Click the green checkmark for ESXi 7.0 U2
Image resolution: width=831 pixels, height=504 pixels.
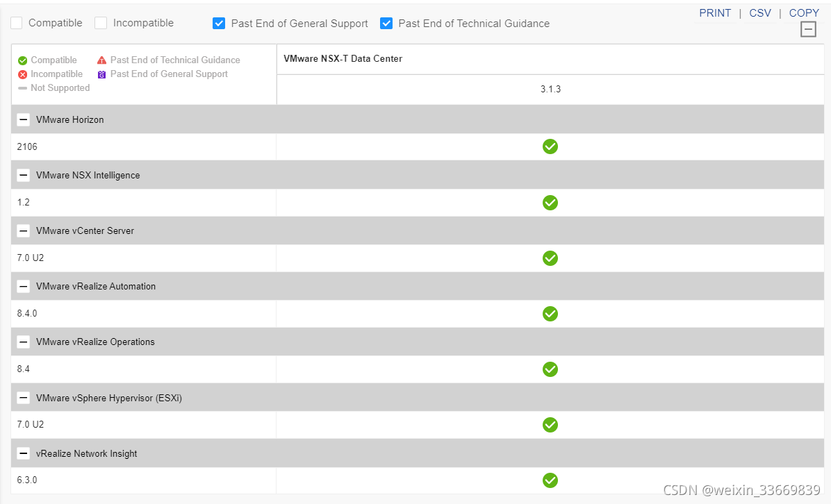(550, 425)
